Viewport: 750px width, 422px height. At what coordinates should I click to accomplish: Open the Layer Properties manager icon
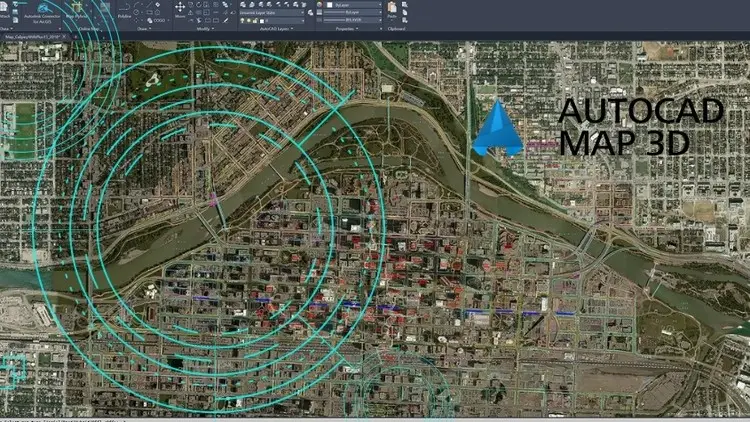310,12
